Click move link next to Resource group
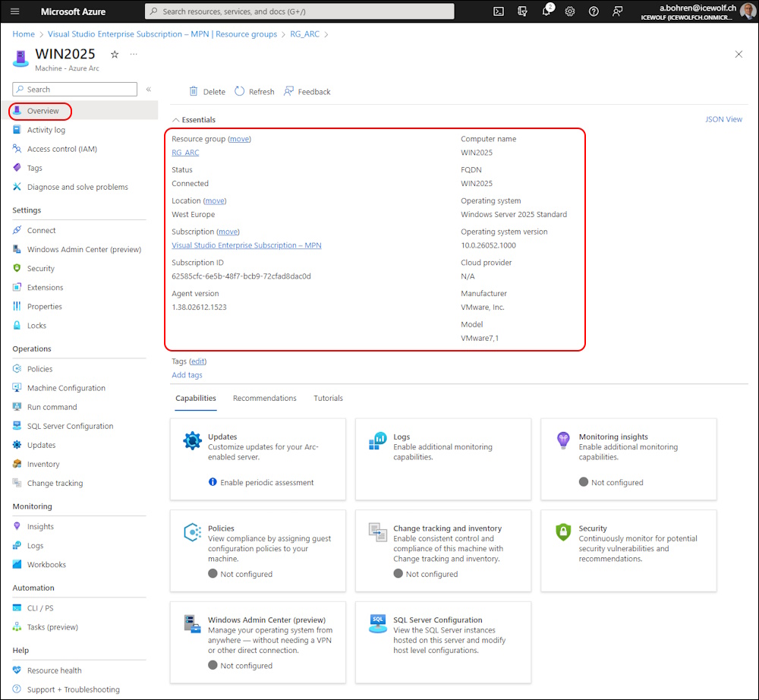The width and height of the screenshot is (759, 700). point(240,139)
